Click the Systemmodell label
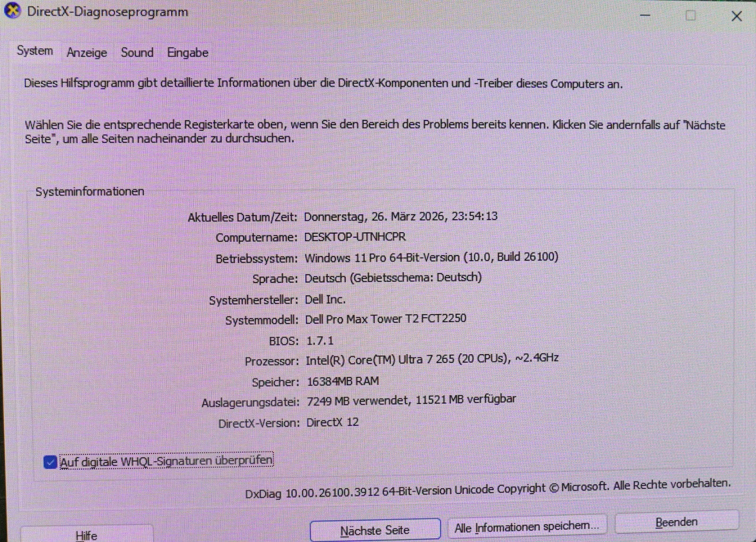This screenshot has width=756, height=542. click(261, 321)
